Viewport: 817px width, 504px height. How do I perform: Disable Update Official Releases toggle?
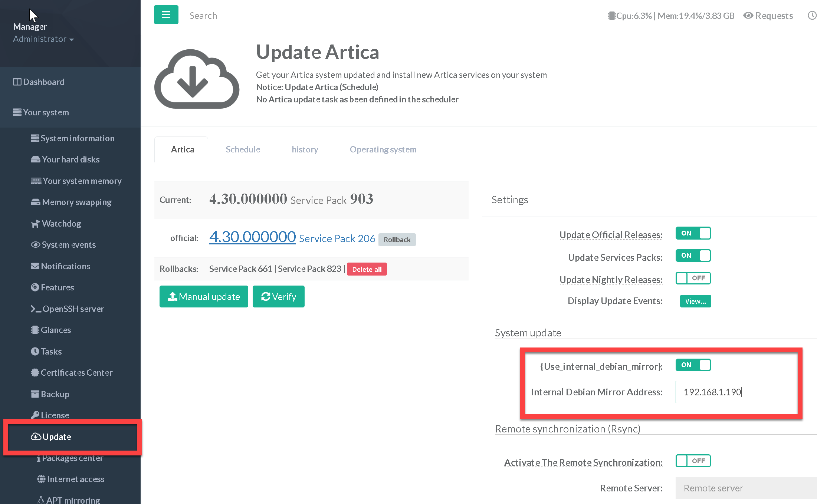coord(693,233)
